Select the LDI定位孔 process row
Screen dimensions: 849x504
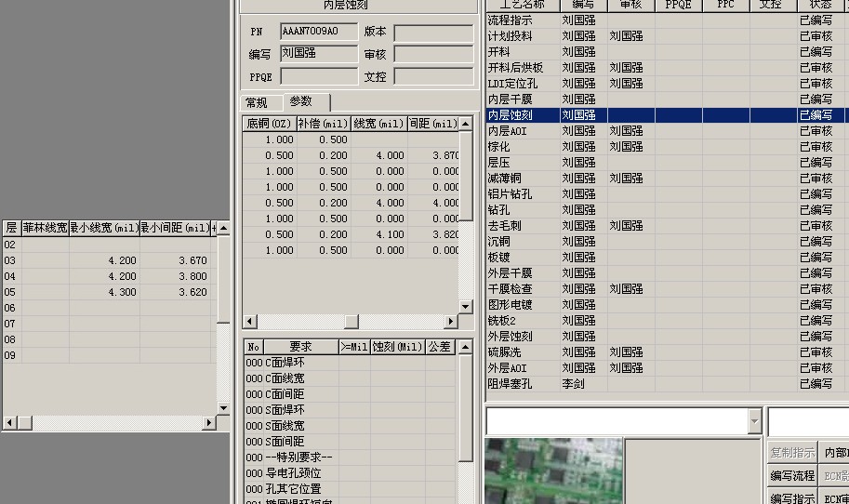[668, 84]
